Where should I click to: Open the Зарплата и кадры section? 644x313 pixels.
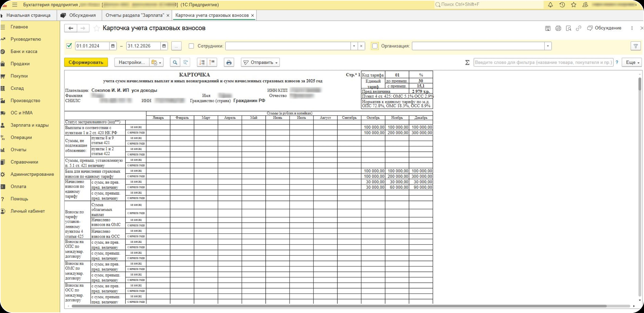pos(30,125)
